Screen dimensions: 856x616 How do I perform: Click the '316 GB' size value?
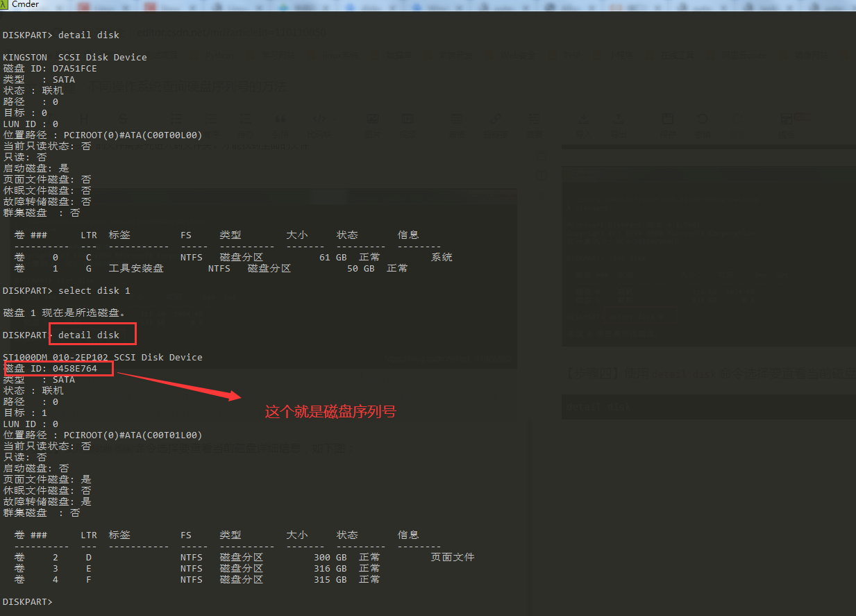point(330,568)
